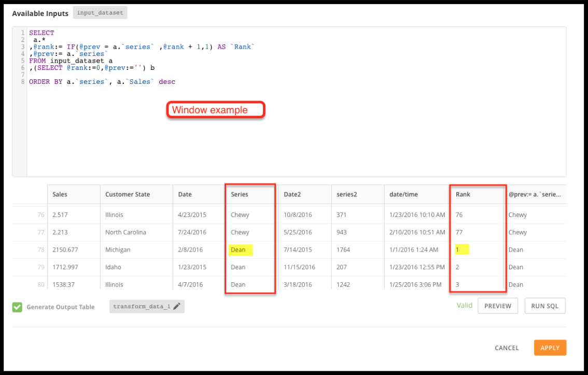Image resolution: width=588 pixels, height=375 pixels.
Task: Click the PREVIEW button
Action: point(498,306)
